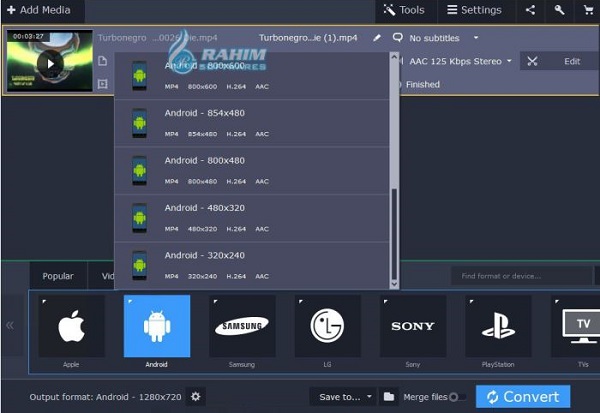Screen dimensions: 600x413
Task: Click the Android 800x480 phone icon
Action: pyautogui.click(x=139, y=171)
